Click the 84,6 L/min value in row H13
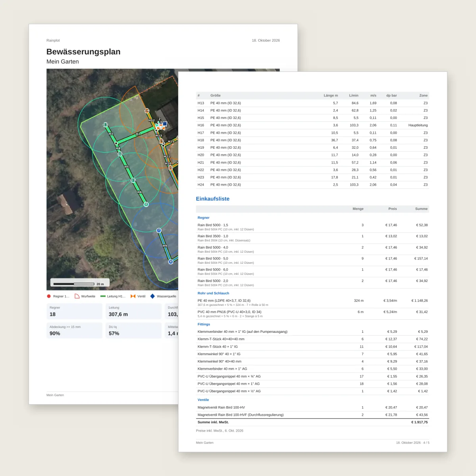 355,103
